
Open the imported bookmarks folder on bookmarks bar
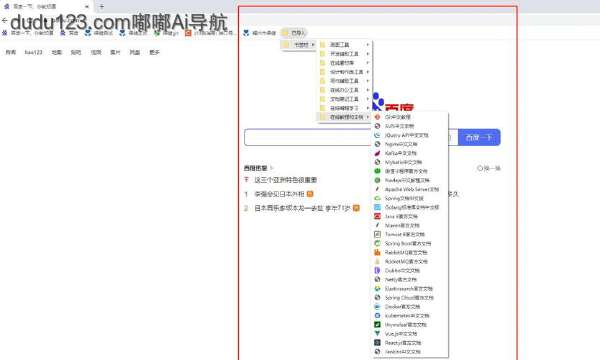point(293,33)
